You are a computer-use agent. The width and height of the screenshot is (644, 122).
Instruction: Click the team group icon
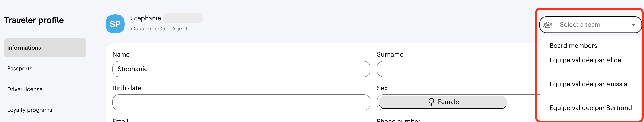(548, 25)
